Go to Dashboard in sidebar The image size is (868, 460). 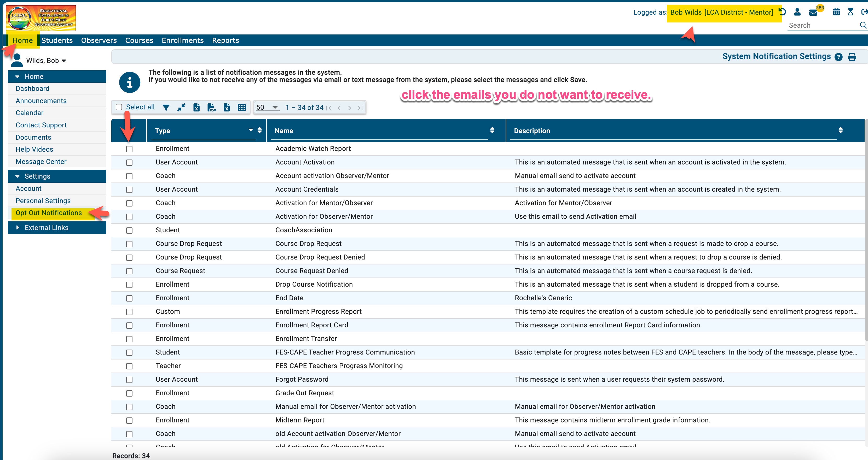click(33, 89)
